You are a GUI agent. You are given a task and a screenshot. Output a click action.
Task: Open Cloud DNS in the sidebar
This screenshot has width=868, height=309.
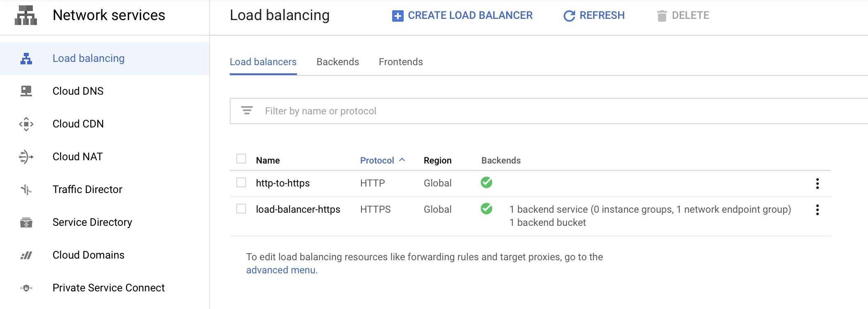tap(105, 91)
